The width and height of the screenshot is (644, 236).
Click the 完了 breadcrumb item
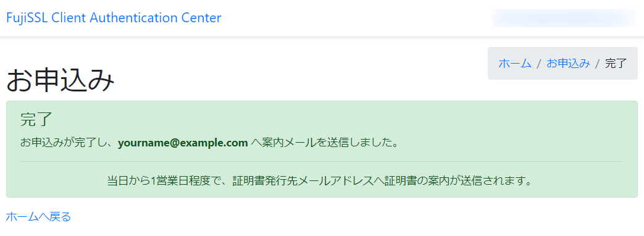pyautogui.click(x=616, y=63)
